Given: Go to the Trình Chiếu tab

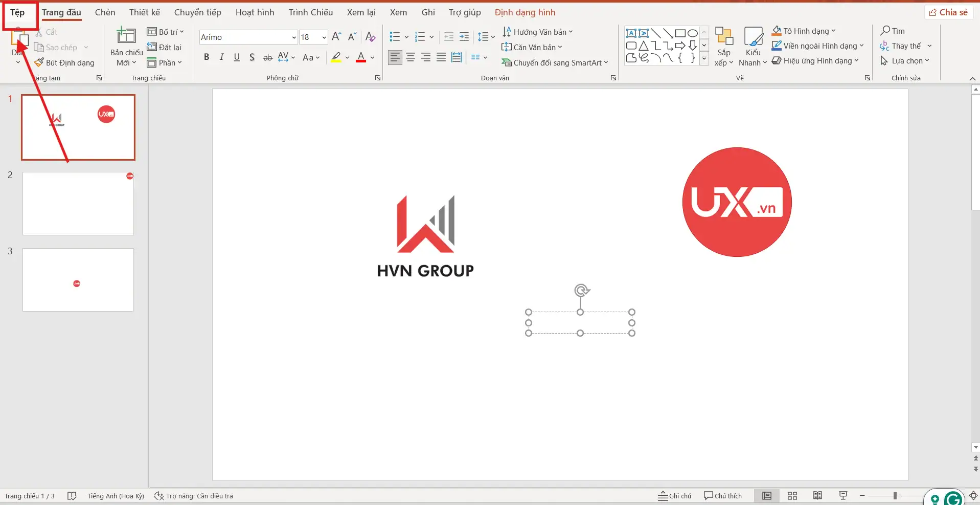Looking at the screenshot, I should click(311, 12).
